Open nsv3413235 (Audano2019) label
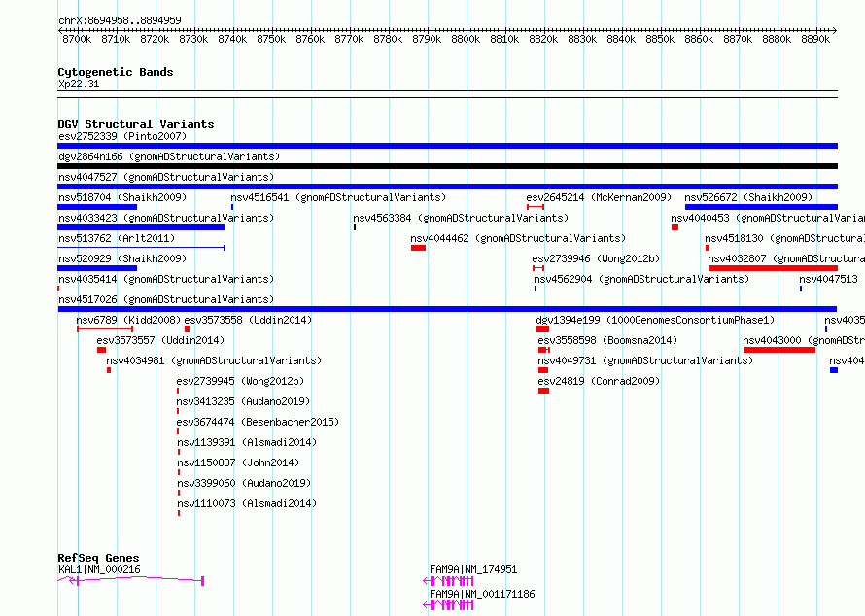The width and height of the screenshot is (865, 616). tap(243, 401)
